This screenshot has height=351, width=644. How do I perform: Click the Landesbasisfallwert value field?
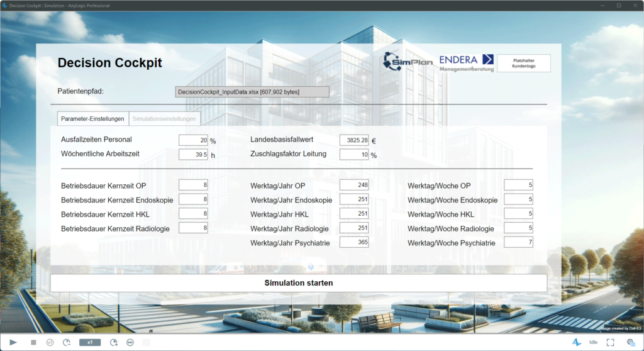tap(353, 140)
